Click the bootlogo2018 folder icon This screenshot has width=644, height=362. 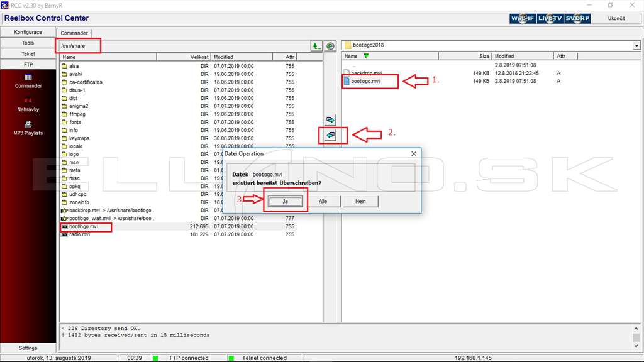pos(348,45)
